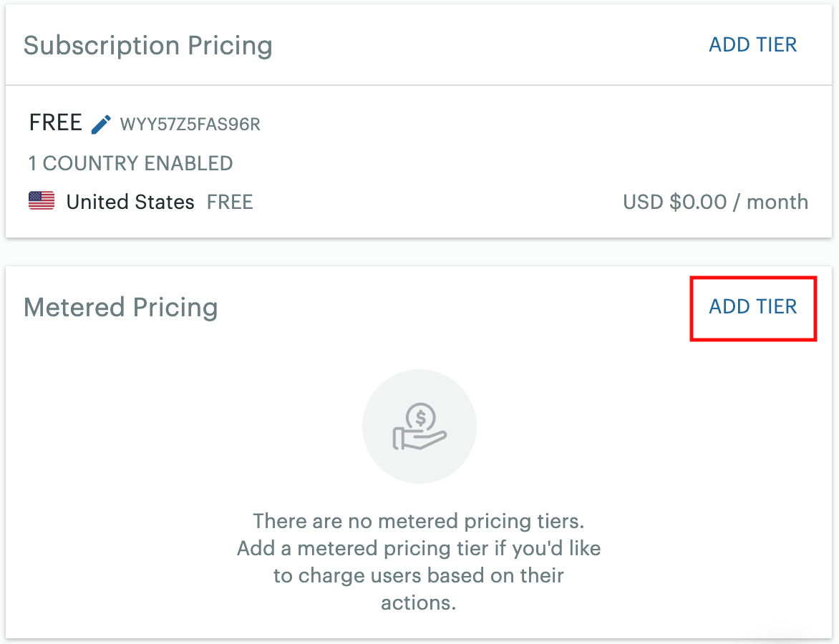
Task: Click the "Add a metered pricing tier" line
Action: 419,549
